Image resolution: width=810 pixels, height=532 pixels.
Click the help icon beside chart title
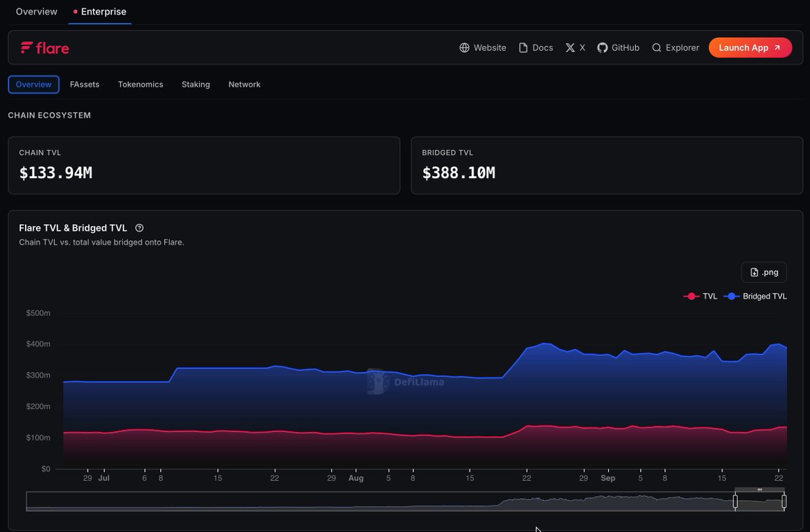point(139,228)
